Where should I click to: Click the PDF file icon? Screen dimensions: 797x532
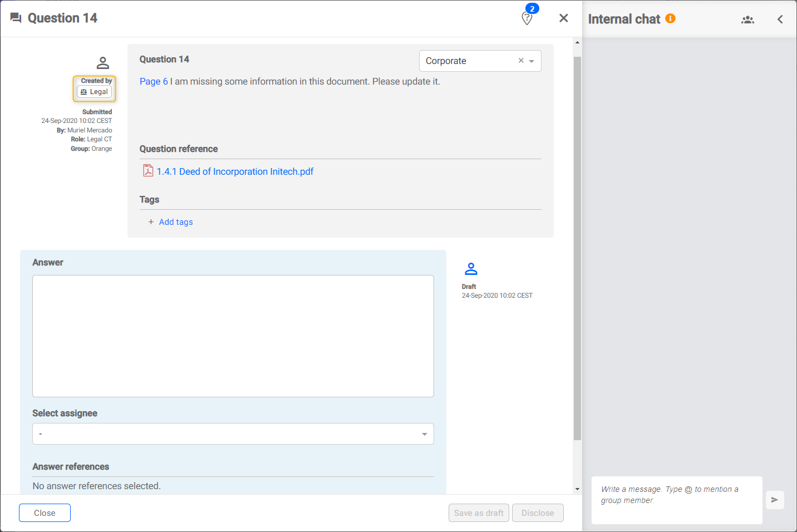pos(148,171)
